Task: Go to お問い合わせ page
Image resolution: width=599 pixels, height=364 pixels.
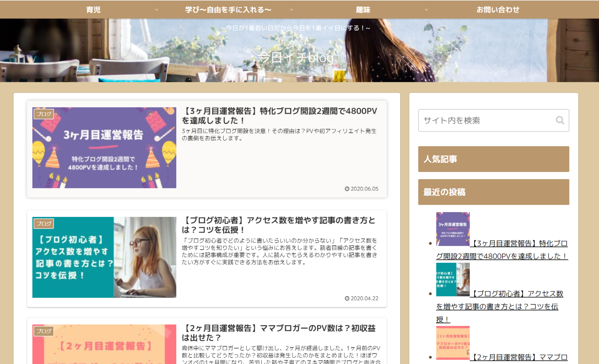Action: (498, 10)
